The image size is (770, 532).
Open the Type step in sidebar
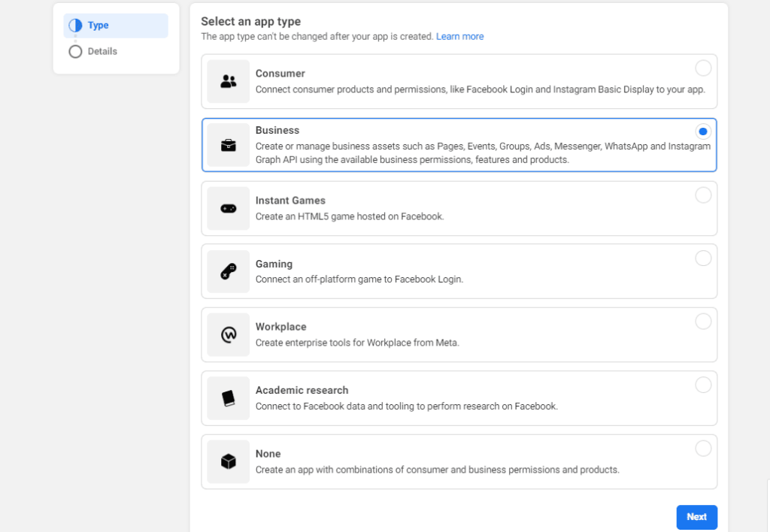pyautogui.click(x=116, y=26)
